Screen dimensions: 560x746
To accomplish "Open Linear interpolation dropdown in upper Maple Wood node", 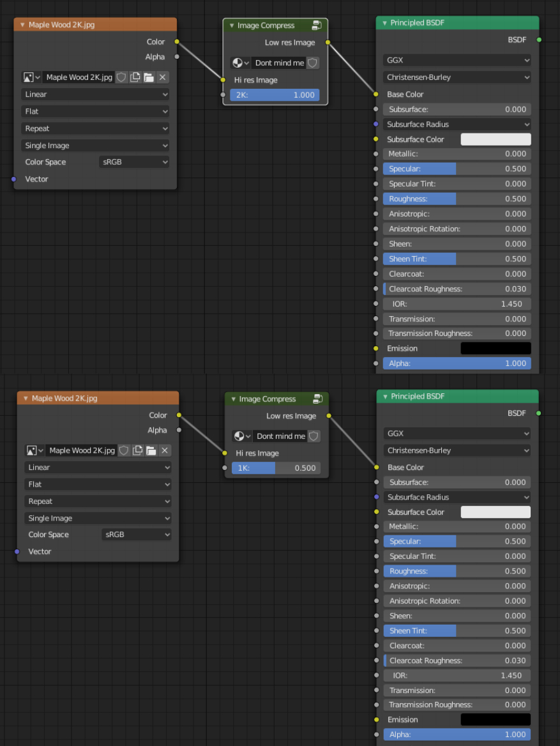I will click(95, 94).
